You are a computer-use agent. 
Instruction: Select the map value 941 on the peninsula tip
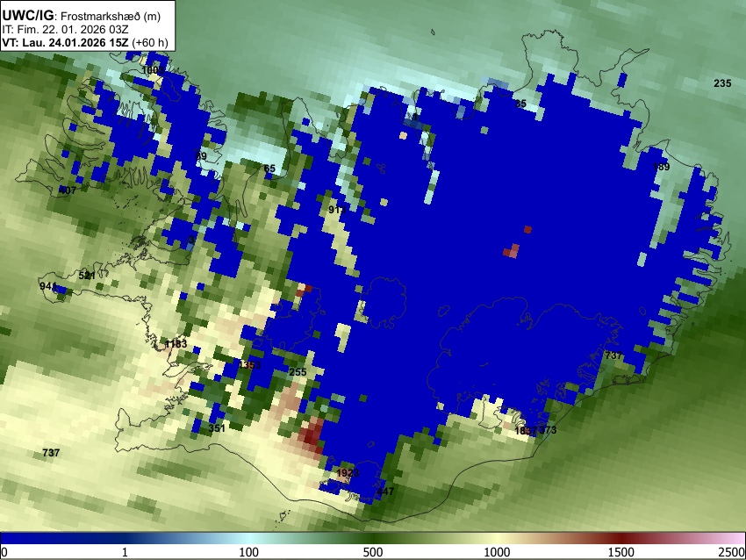48,286
